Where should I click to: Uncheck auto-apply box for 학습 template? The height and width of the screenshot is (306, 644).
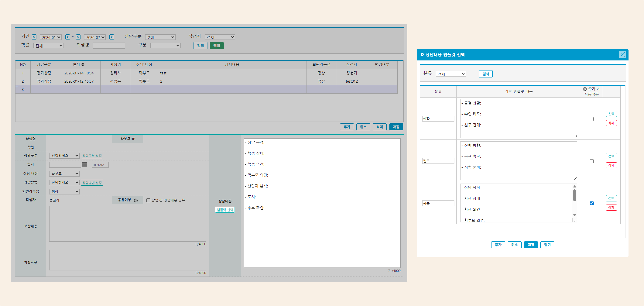click(591, 203)
